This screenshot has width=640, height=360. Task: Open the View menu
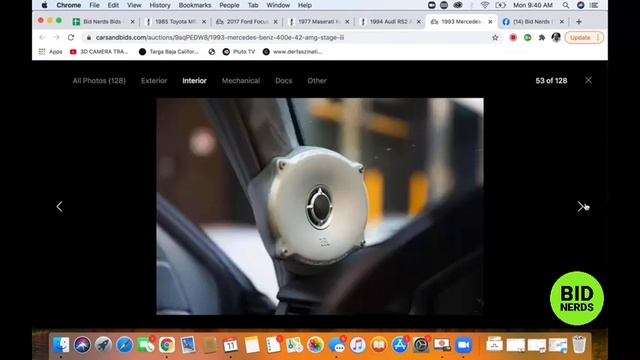click(134, 5)
